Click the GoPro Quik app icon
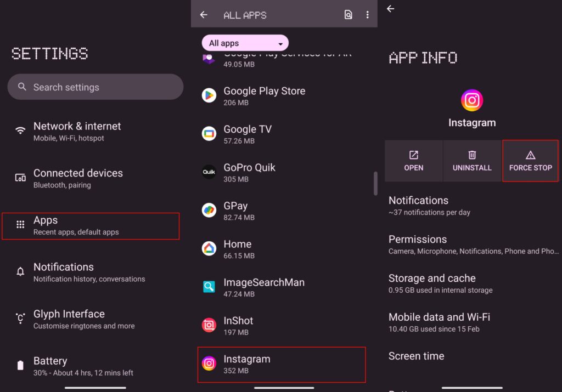 coord(209,172)
